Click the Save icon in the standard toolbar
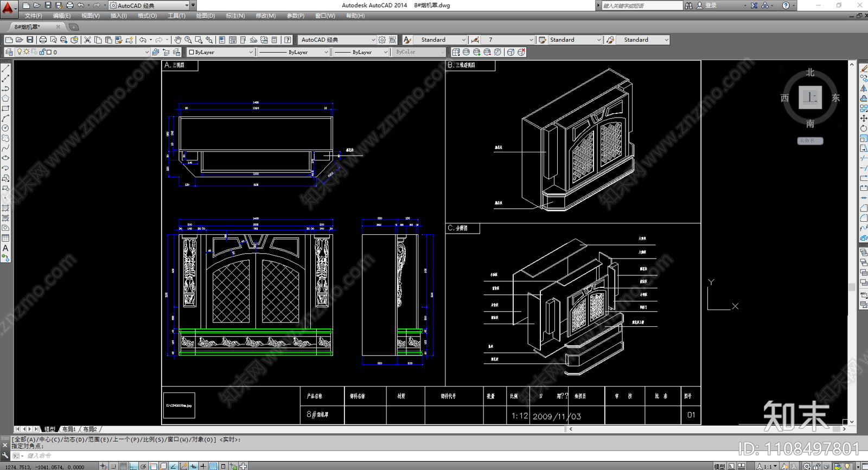 (30, 40)
